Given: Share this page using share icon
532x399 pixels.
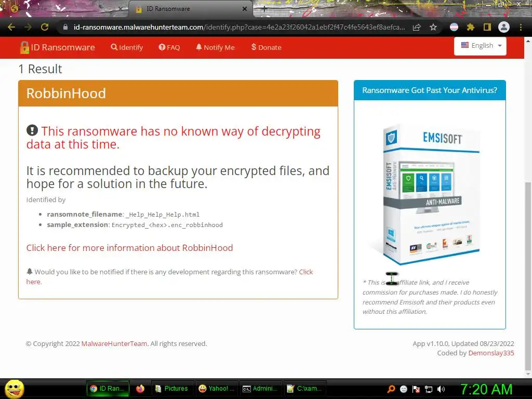Looking at the screenshot, I should pyautogui.click(x=417, y=27).
